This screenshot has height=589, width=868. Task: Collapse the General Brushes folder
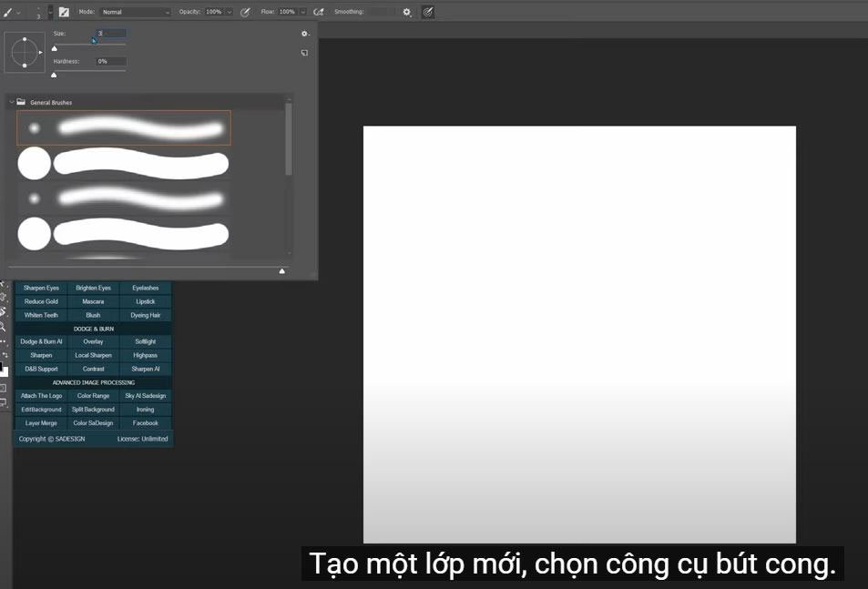11,102
